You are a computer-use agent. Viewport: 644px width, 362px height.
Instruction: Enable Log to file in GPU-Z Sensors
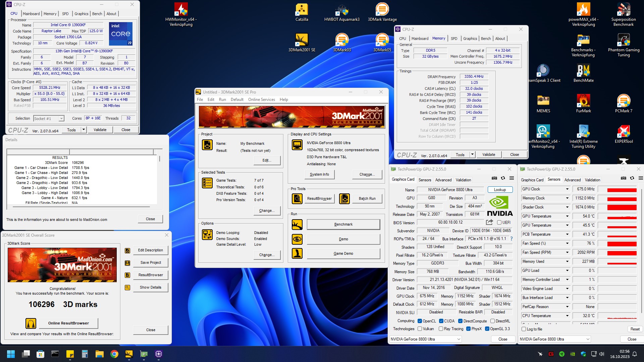click(x=524, y=329)
